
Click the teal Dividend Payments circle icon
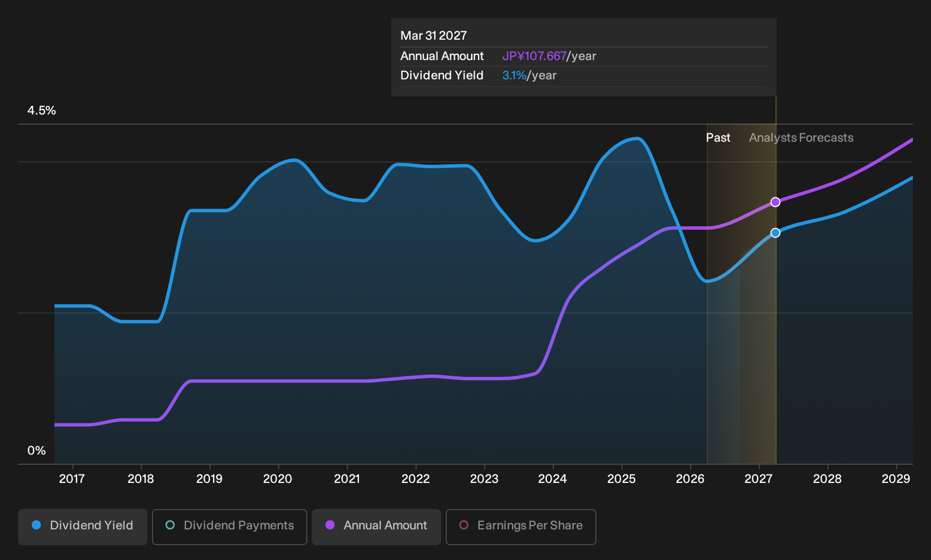[170, 525]
